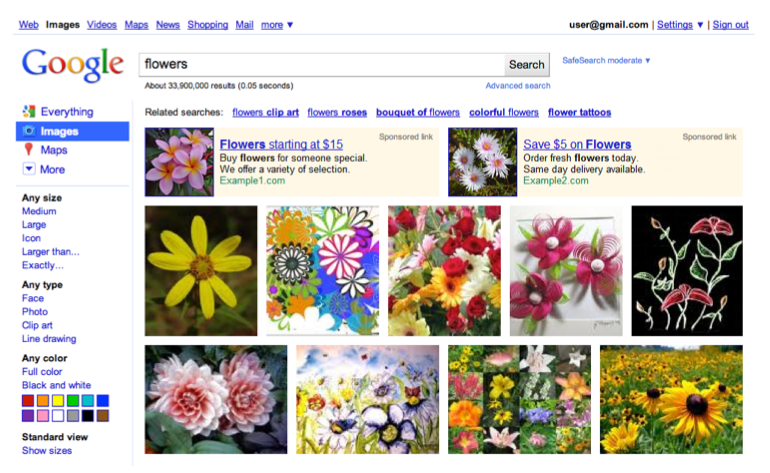770x473 pixels.
Task: Pick the purple color swatch
Action: 28,416
